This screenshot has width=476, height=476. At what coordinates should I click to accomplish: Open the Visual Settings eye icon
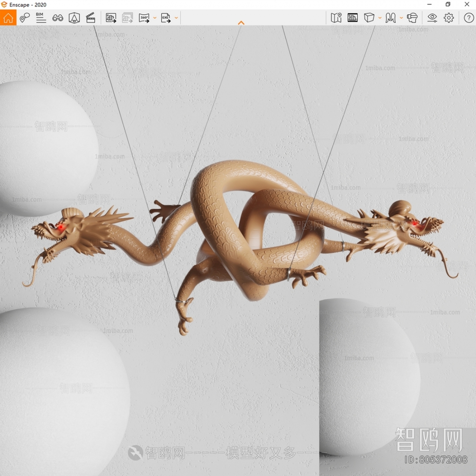(x=432, y=18)
